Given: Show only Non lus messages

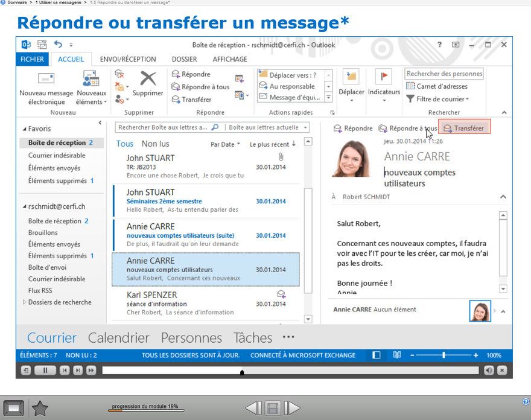Looking at the screenshot, I should (155, 144).
